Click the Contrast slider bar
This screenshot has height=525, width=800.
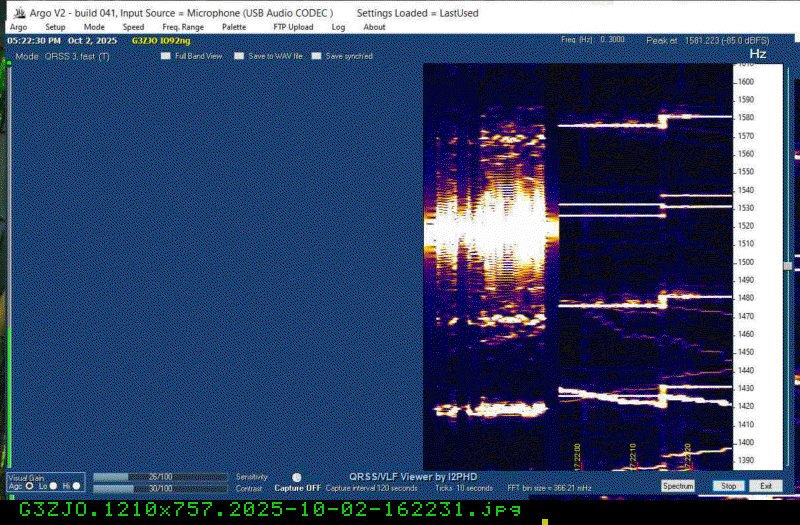point(160,488)
